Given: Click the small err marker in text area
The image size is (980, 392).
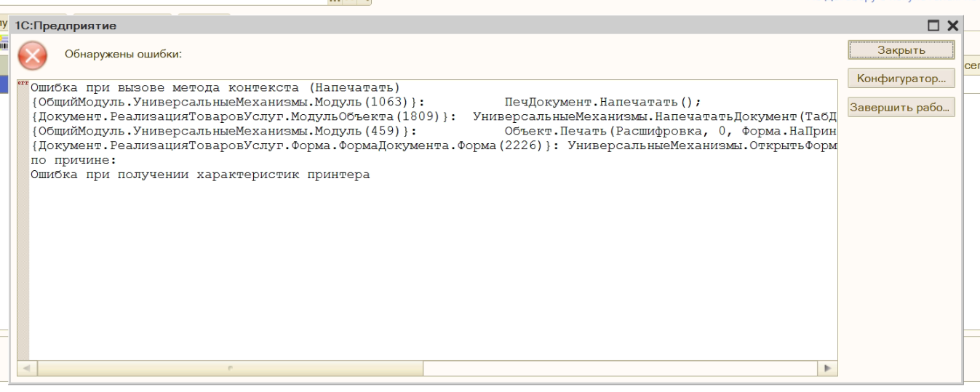Looking at the screenshot, I should point(22,84).
